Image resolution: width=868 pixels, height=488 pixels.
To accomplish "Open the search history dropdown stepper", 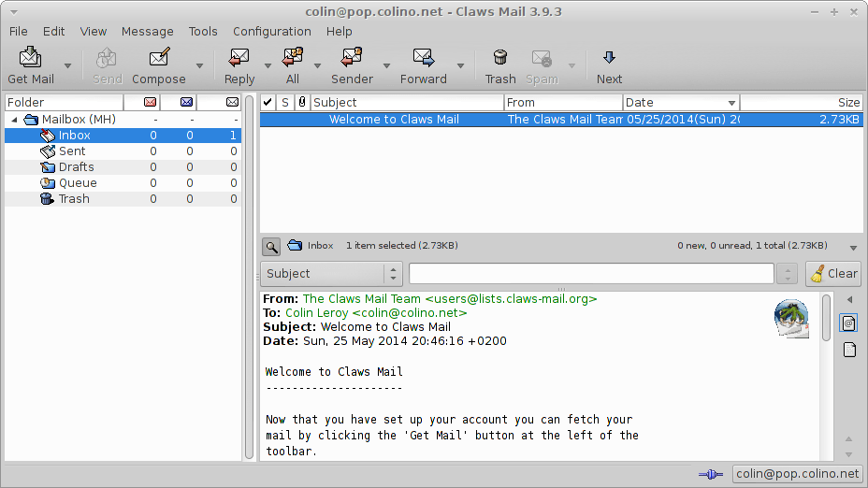I will (788, 273).
